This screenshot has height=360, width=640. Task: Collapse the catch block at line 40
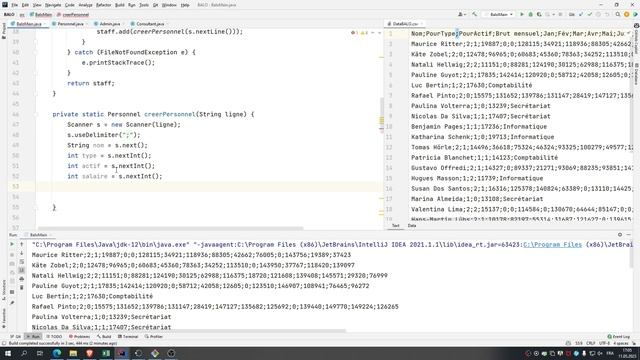[36, 52]
